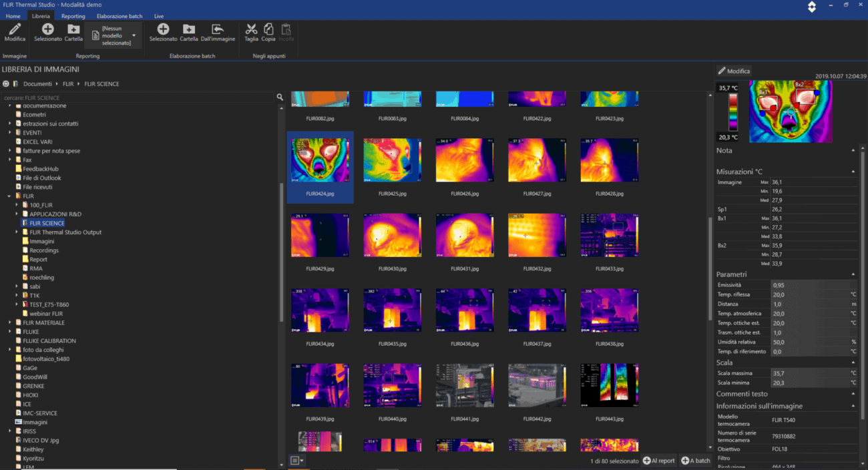Select the Recordings folder in the tree

click(x=43, y=250)
